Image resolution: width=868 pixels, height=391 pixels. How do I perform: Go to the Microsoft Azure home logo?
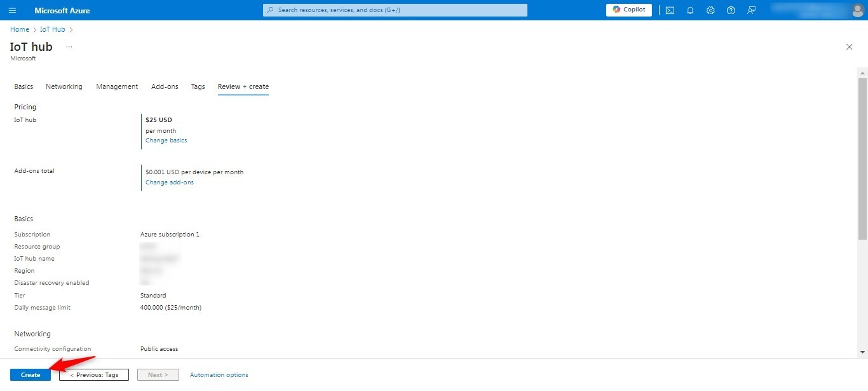62,10
